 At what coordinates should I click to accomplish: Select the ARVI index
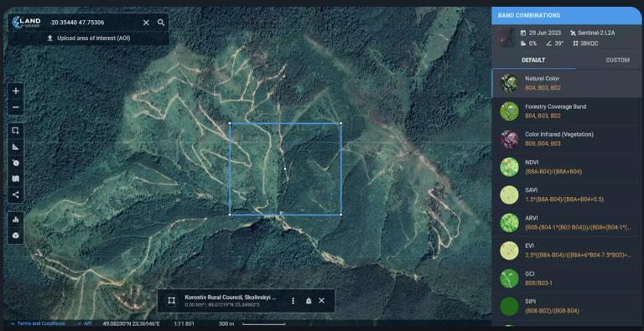[x=567, y=223]
